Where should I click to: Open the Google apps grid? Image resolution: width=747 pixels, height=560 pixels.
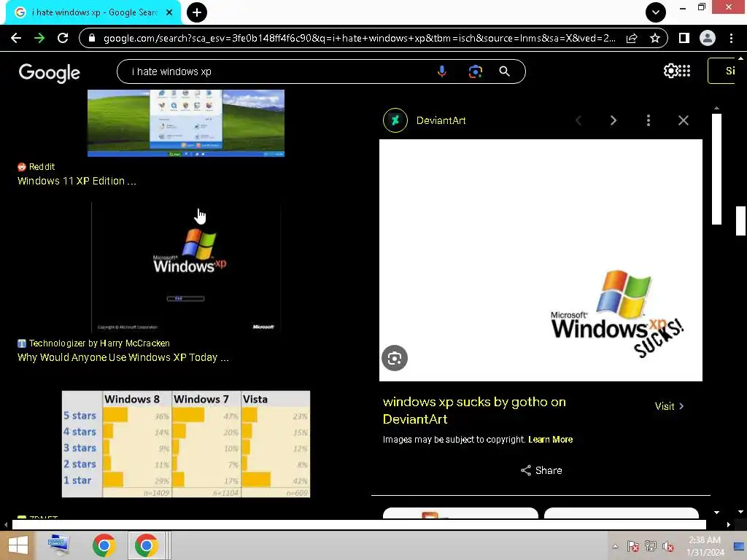pyautogui.click(x=684, y=71)
